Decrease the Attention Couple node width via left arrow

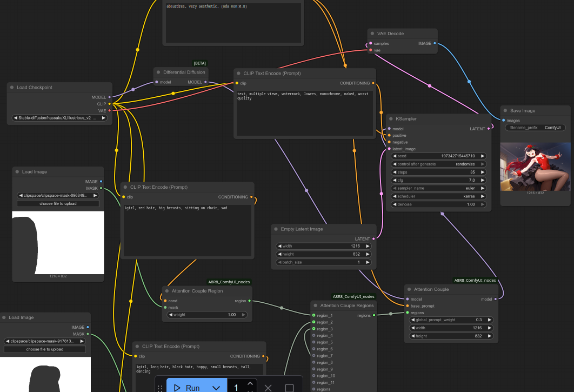(413, 328)
